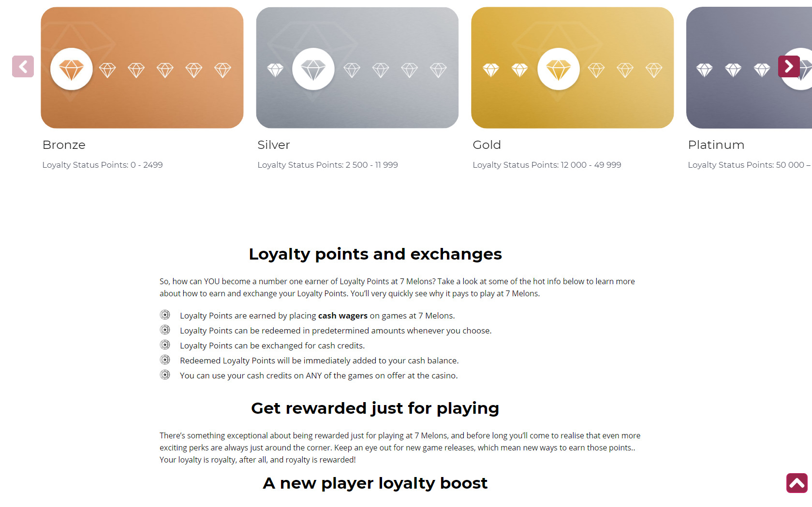Screen dimensions: 812x507
Task: Open the Bronze loyalty card
Action: pyautogui.click(x=142, y=68)
